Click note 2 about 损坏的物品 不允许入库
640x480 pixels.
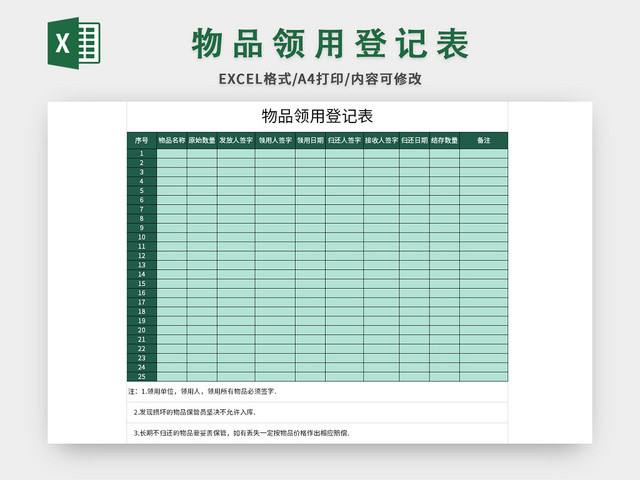click(195, 412)
